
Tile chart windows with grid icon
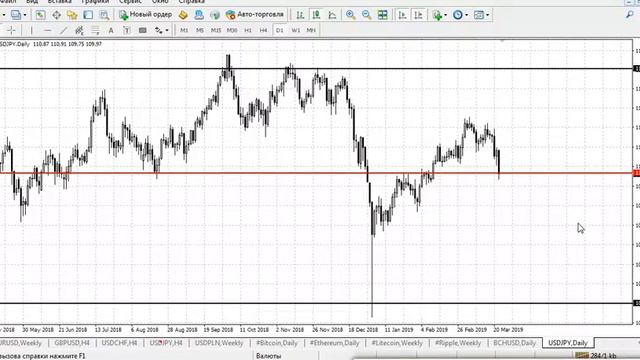tap(382, 15)
